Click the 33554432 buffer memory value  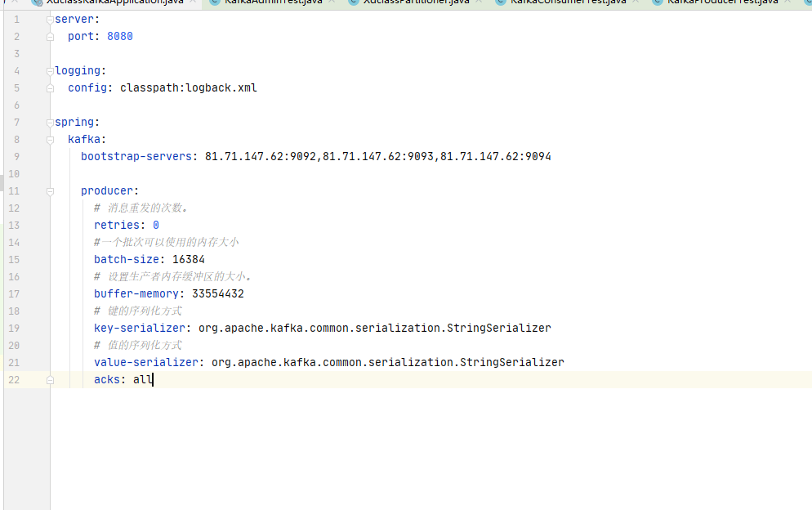(x=218, y=293)
